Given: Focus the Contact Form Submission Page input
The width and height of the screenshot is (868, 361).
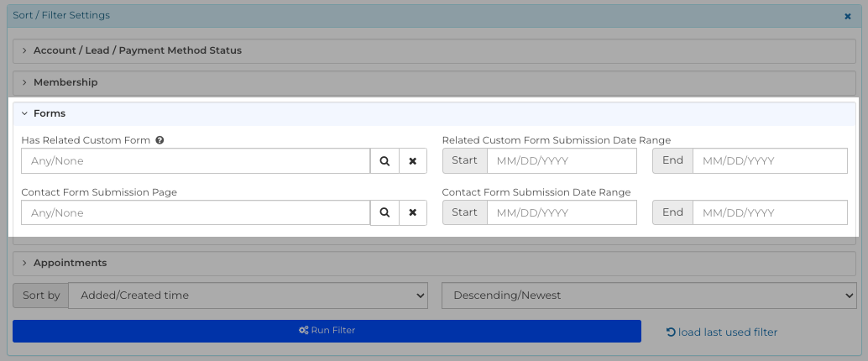Looking at the screenshot, I should pos(196,212).
